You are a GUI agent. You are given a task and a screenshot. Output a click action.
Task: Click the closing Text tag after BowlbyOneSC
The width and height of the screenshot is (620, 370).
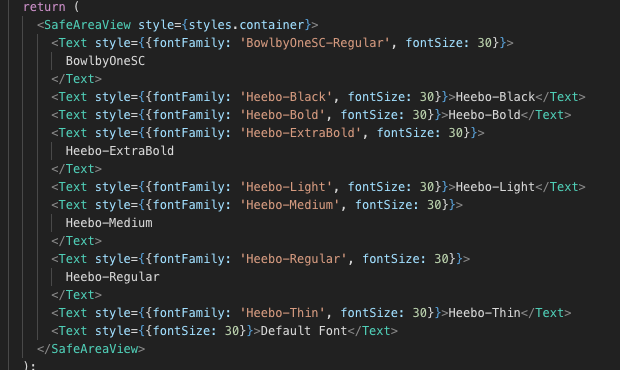76,79
